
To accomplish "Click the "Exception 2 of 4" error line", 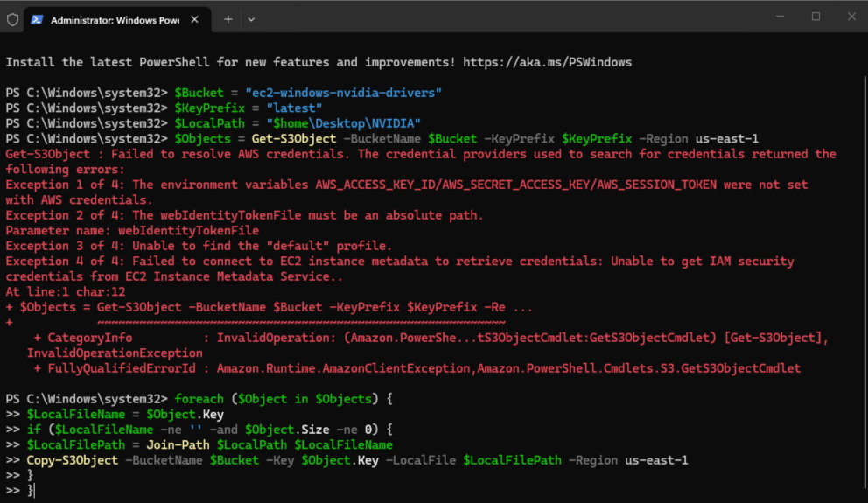I will click(244, 215).
